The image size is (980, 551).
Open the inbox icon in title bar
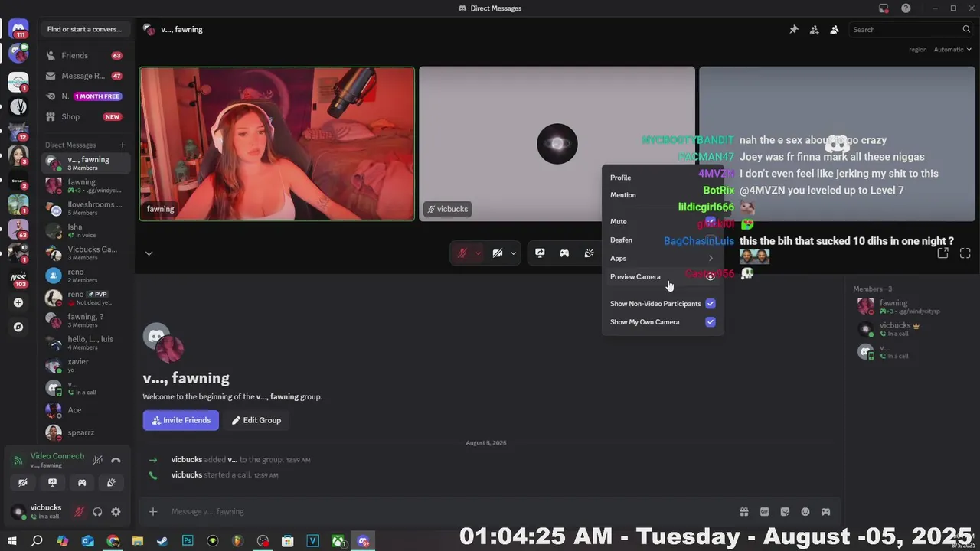884,8
